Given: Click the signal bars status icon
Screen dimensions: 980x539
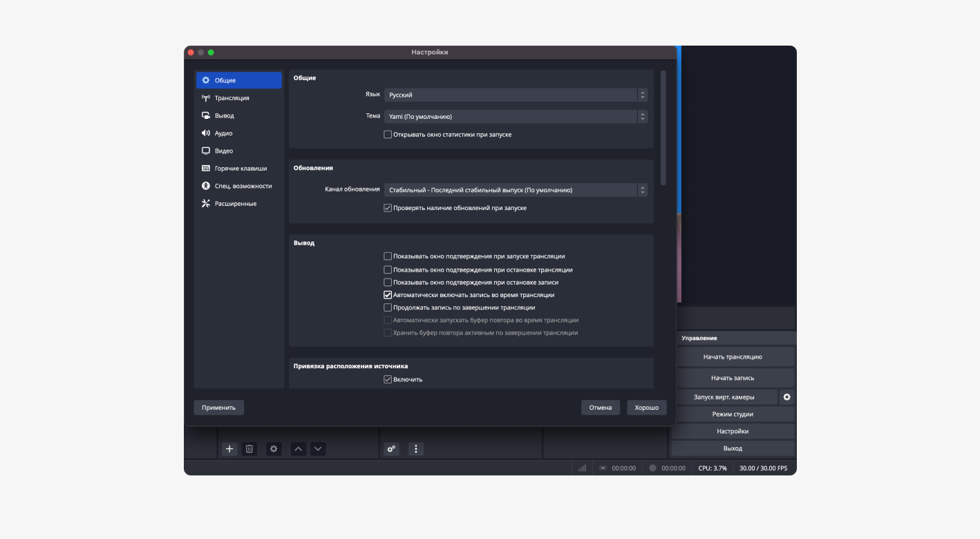Looking at the screenshot, I should (x=582, y=468).
